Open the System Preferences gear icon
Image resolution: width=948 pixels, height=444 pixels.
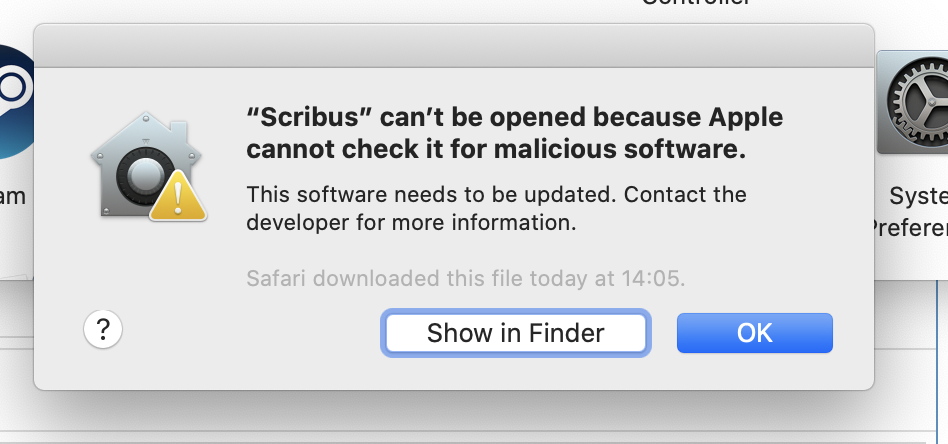pos(912,103)
